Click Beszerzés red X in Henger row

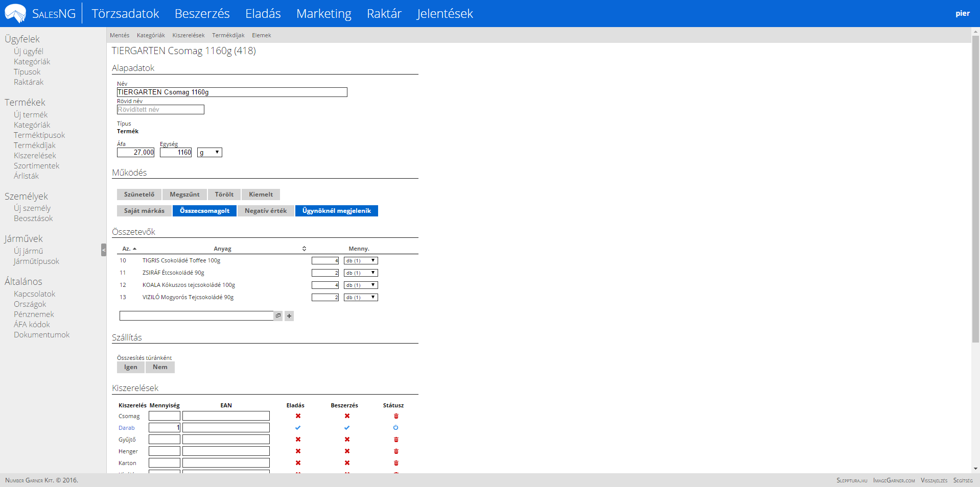347,451
